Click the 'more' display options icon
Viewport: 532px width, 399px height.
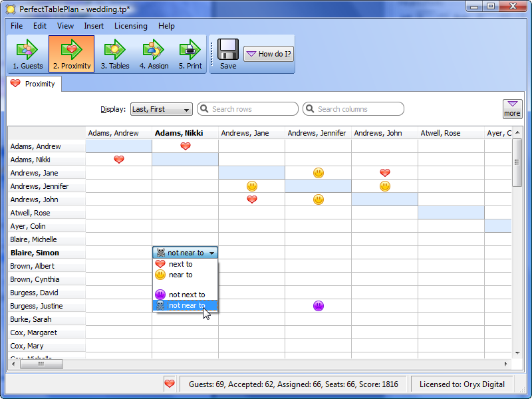point(512,108)
